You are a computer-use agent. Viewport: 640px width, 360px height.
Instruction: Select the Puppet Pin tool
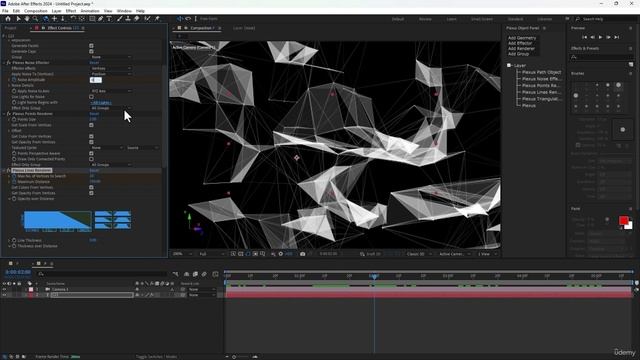157,19
